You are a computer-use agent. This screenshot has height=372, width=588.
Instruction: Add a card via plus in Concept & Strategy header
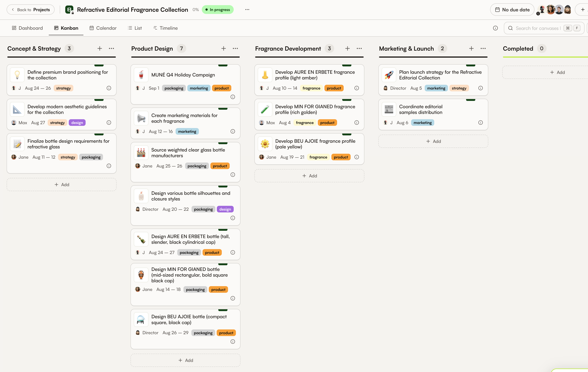point(100,48)
